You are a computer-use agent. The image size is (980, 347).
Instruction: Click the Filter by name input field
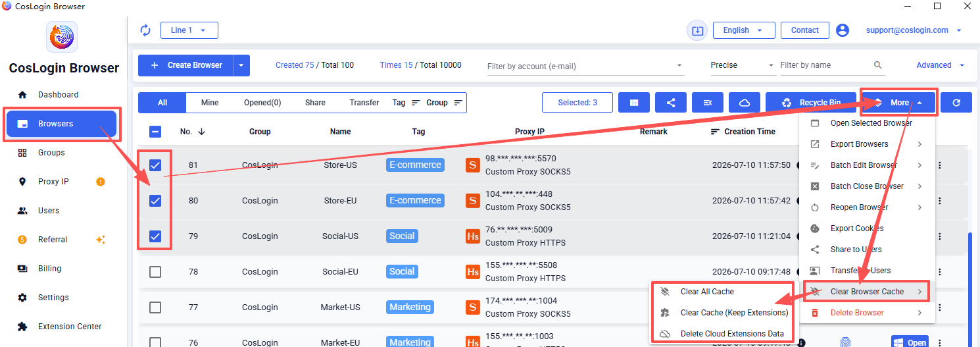pyautogui.click(x=825, y=65)
